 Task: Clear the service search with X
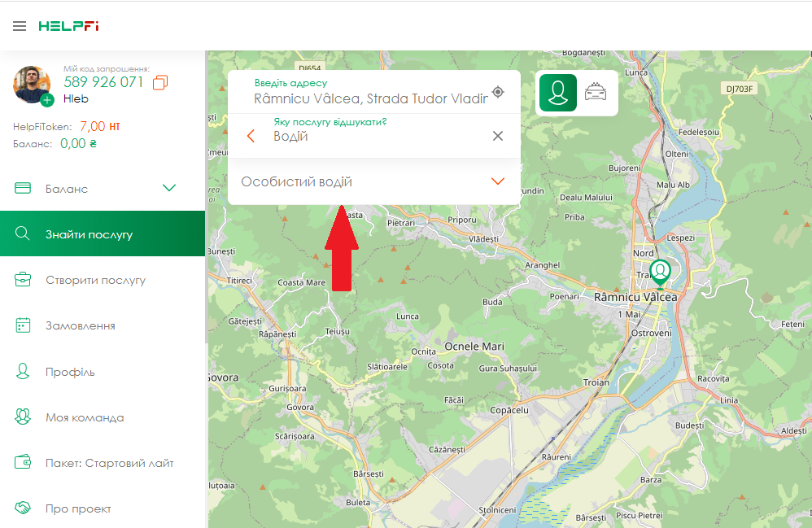(x=498, y=136)
